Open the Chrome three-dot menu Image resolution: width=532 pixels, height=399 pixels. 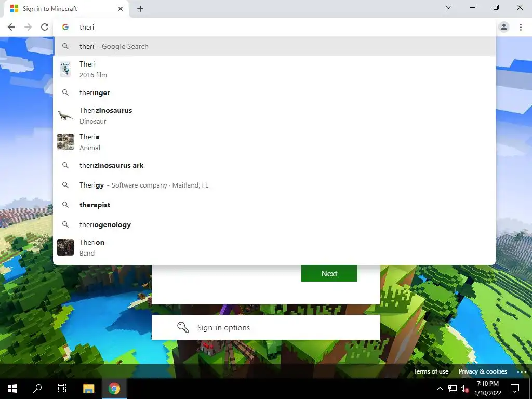point(521,27)
